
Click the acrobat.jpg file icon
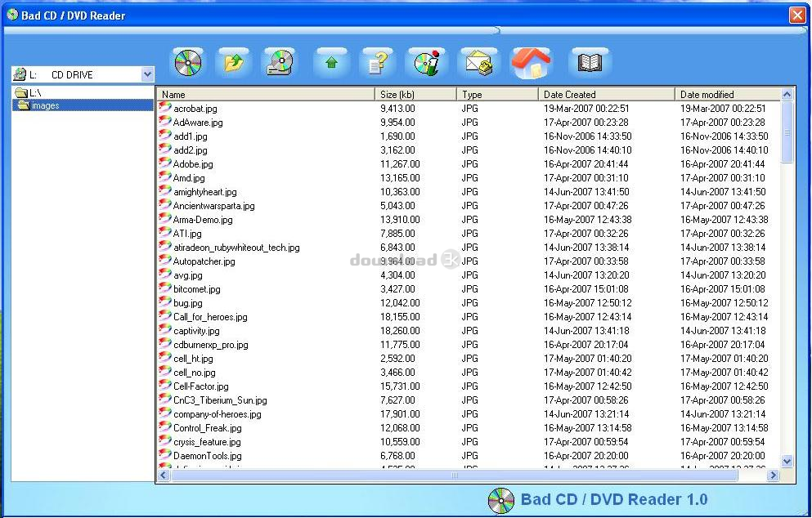coord(164,108)
